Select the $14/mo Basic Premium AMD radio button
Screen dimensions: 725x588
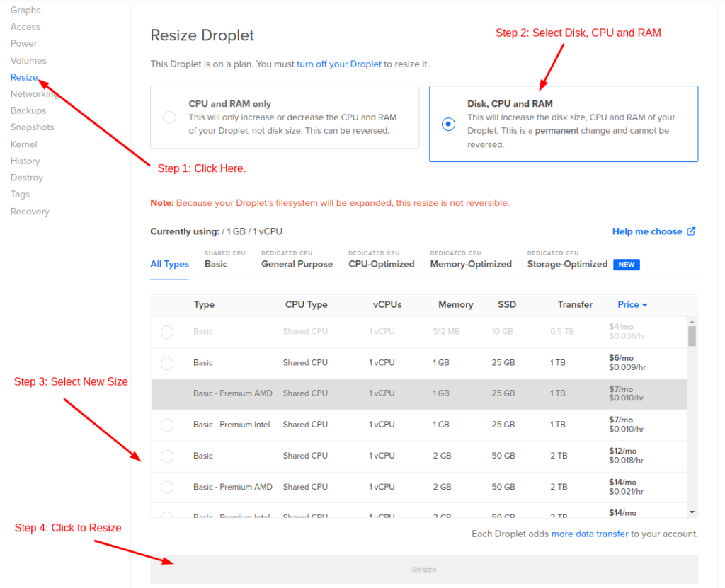(x=167, y=488)
